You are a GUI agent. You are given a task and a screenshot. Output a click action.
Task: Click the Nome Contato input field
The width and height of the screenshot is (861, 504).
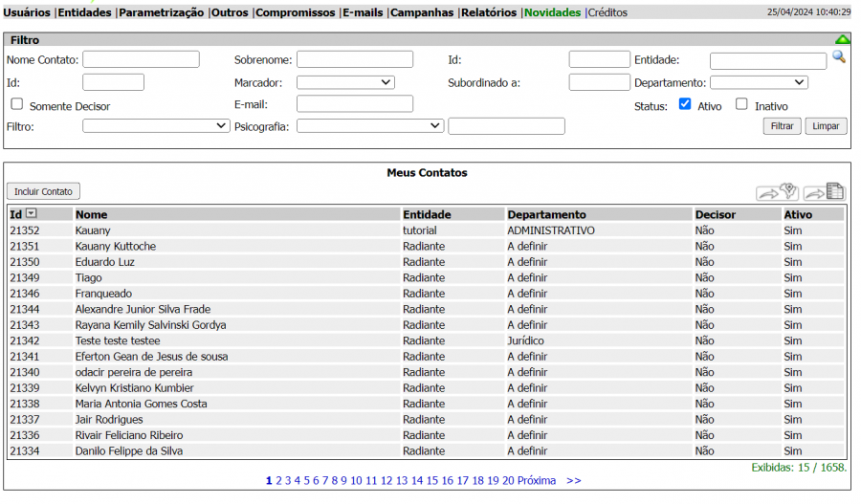tap(141, 59)
